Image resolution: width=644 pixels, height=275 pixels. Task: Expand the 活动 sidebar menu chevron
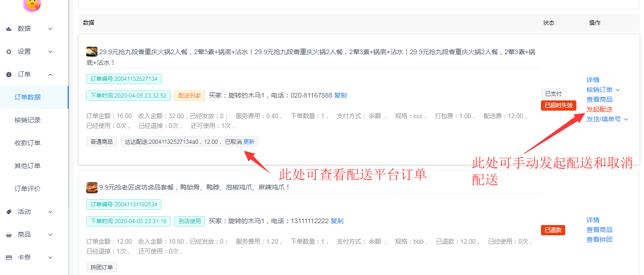pos(50,212)
